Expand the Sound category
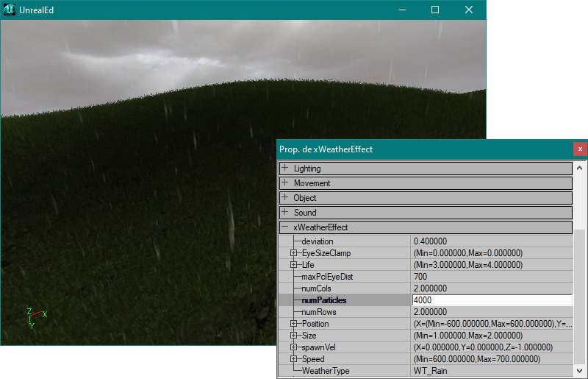The height and width of the screenshot is (379, 588). pyautogui.click(x=285, y=213)
